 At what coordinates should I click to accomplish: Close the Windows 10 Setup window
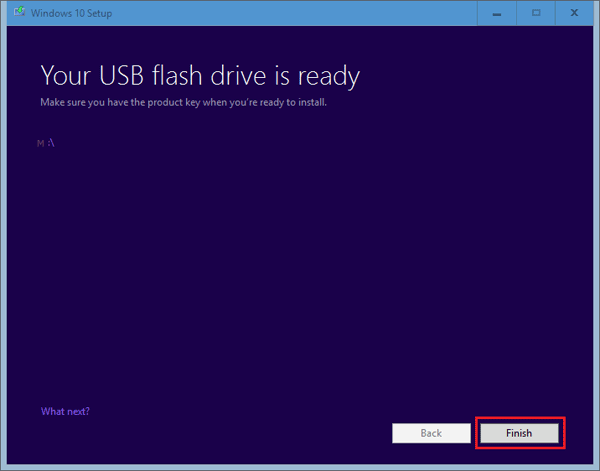click(574, 13)
